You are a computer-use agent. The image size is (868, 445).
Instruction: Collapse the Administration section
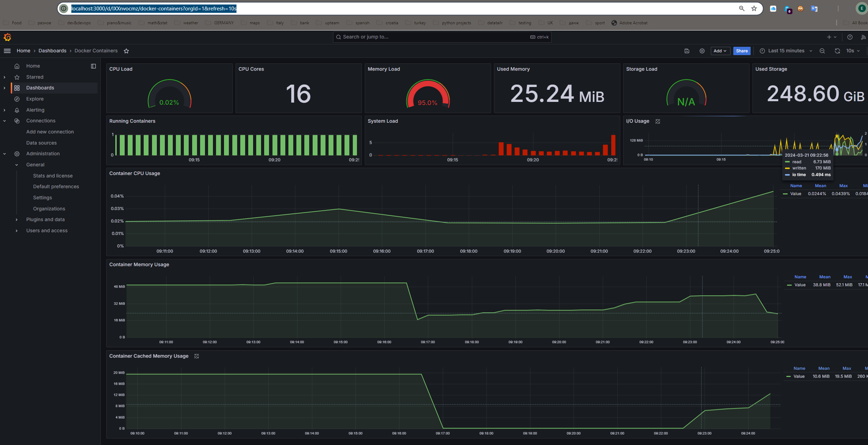point(5,154)
